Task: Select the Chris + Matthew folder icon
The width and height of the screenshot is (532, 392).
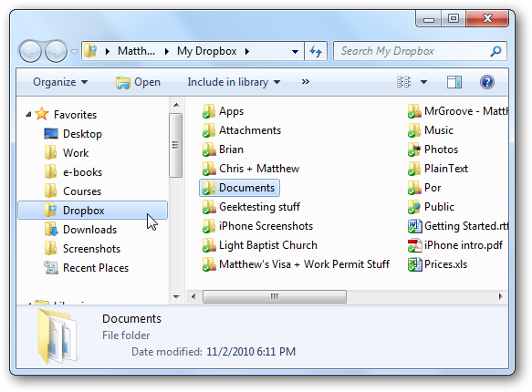Action: pos(208,169)
